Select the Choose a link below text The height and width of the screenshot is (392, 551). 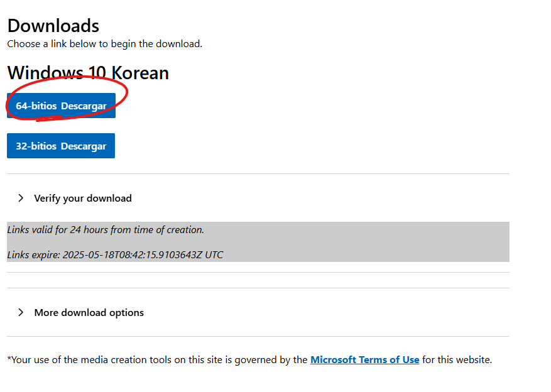point(105,44)
